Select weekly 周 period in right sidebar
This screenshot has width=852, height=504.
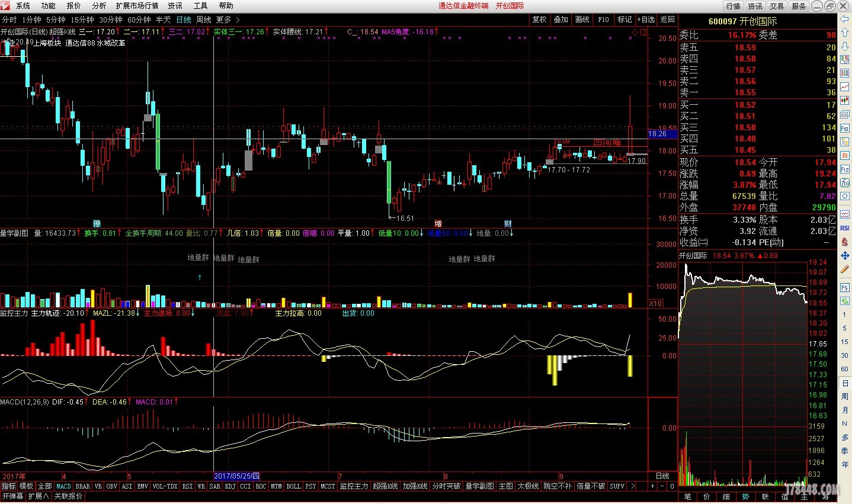click(x=844, y=397)
